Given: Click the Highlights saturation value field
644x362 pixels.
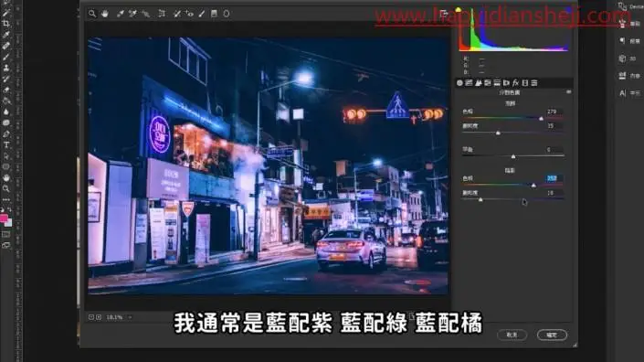Looking at the screenshot, I should click(x=554, y=126).
